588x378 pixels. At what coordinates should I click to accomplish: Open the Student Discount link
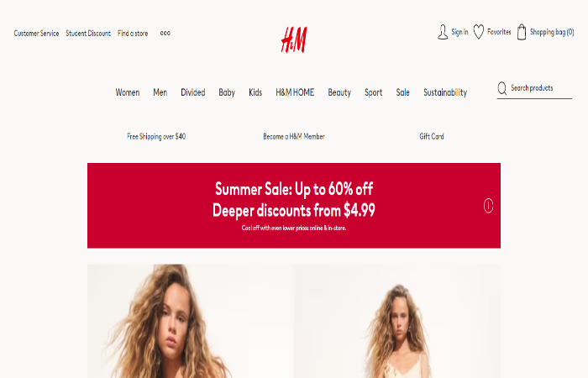[88, 34]
